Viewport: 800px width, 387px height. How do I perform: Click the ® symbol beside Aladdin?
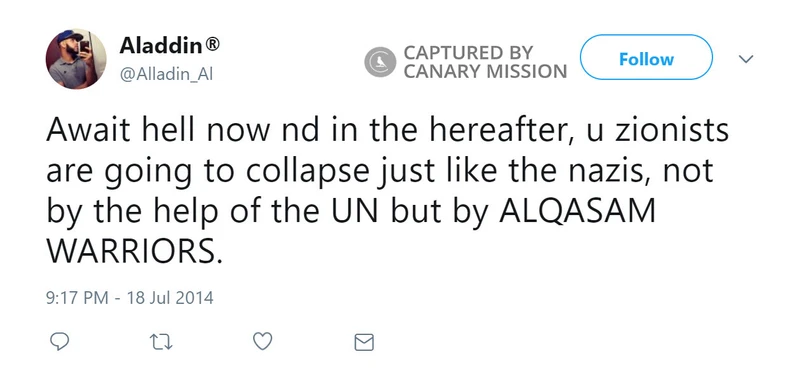coord(212,46)
